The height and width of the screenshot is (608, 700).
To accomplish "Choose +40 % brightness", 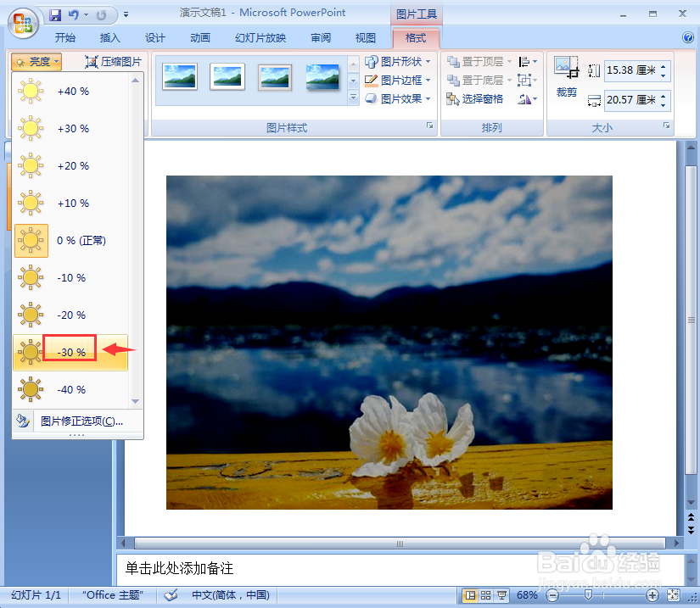I will 71,92.
